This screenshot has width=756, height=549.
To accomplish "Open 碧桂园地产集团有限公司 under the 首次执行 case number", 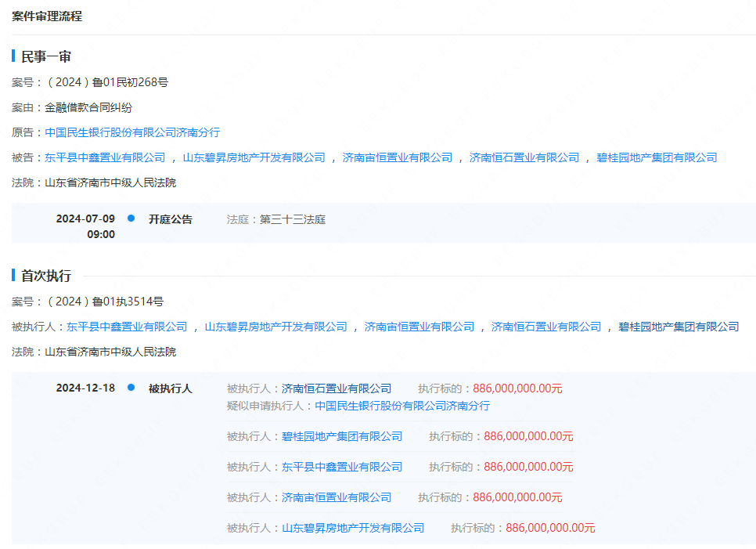I will click(679, 327).
